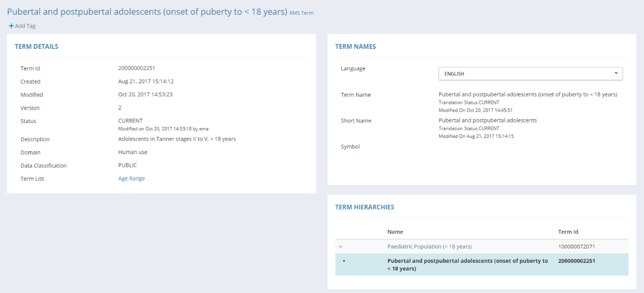The height and width of the screenshot is (293, 644).
Task: Click the TERM HIERARCHIES section heading
Action: click(x=365, y=207)
